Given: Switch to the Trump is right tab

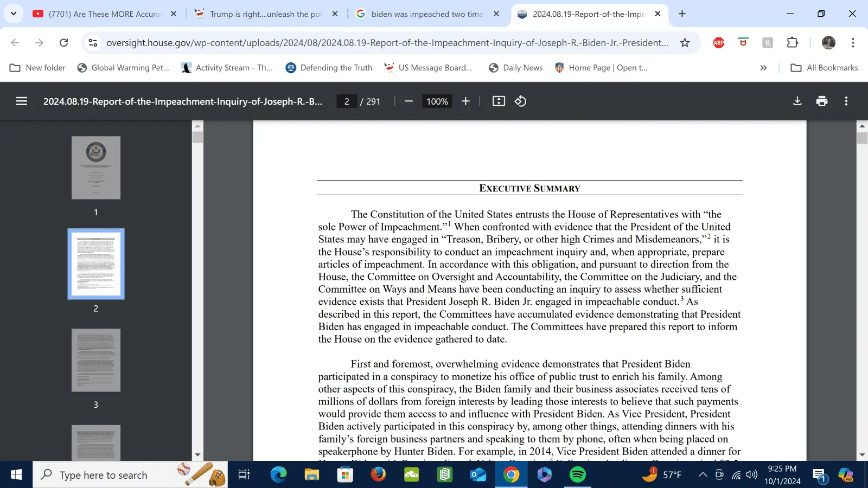Looking at the screenshot, I should 266,14.
